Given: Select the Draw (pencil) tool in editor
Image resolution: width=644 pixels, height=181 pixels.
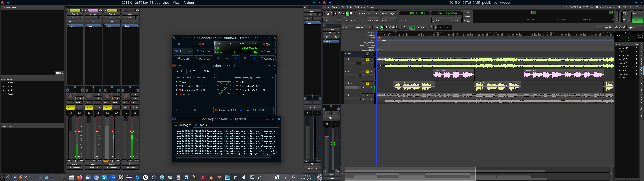Looking at the screenshot, I should [x=401, y=27].
